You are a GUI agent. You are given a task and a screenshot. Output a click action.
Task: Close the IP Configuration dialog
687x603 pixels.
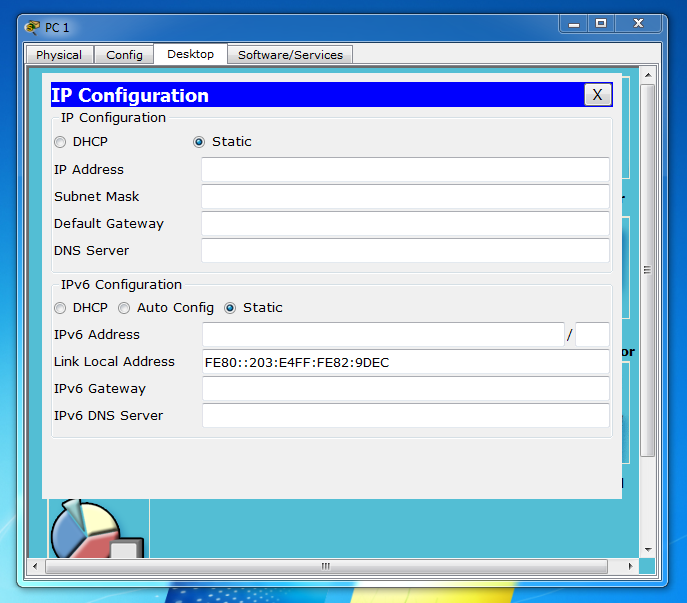click(598, 95)
